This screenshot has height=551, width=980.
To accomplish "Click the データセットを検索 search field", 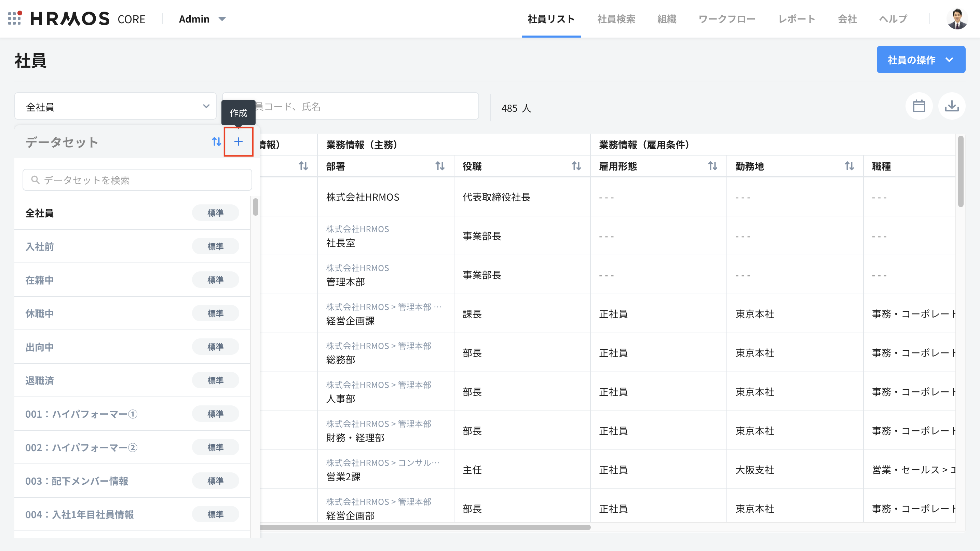I will 137,180.
